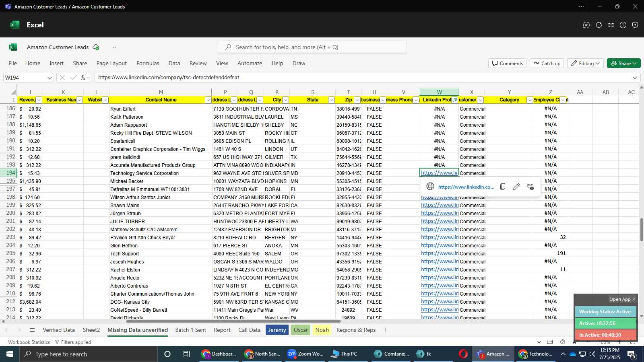Open the OneDrive cloud tray icon
This screenshot has height=362, width=644.
572,354
